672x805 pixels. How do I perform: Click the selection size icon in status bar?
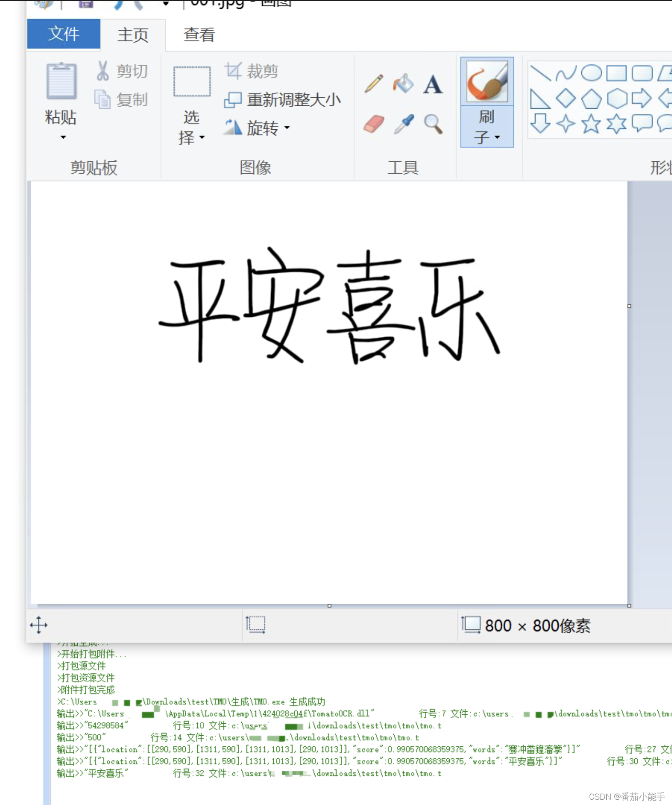click(256, 625)
